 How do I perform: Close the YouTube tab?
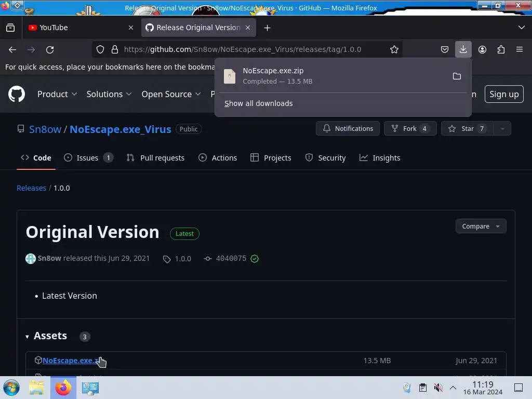[131, 28]
